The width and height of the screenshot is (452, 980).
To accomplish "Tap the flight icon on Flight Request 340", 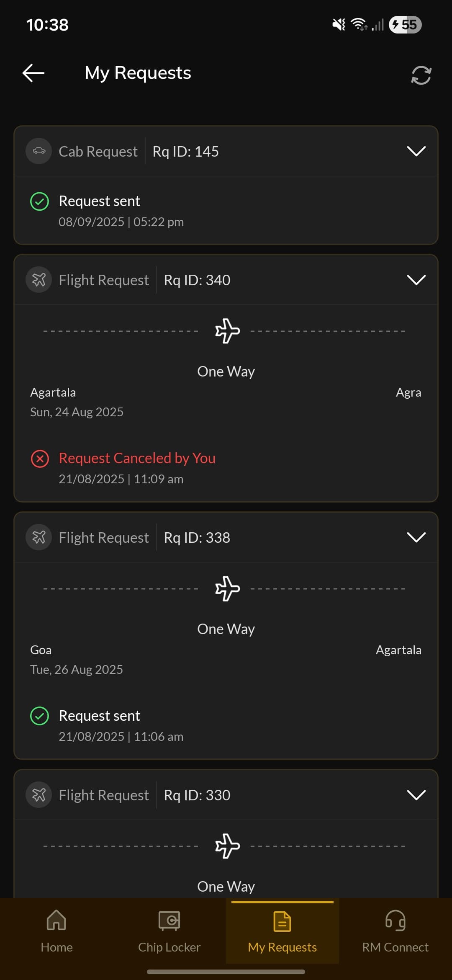I will (38, 279).
